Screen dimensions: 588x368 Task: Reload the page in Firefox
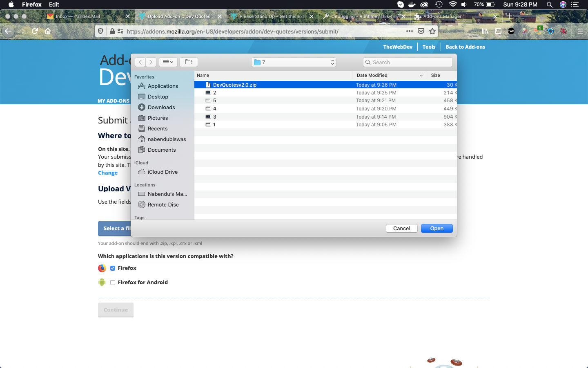(35, 31)
